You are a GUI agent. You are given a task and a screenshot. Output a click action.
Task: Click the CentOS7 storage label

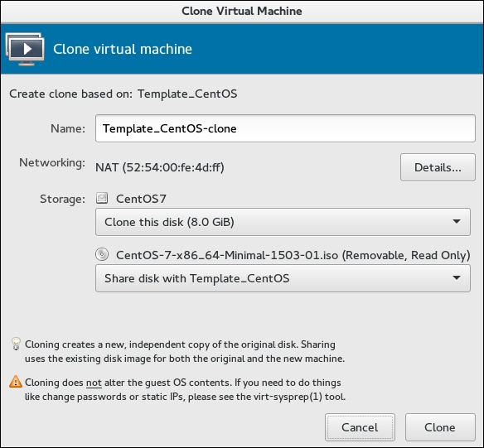tap(141, 199)
